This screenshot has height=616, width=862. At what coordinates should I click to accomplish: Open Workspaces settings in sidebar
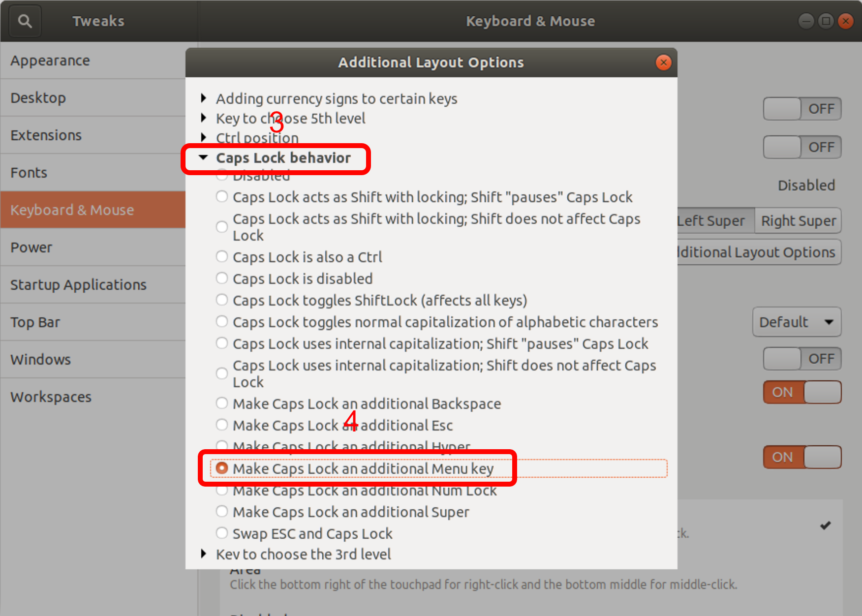click(93, 397)
